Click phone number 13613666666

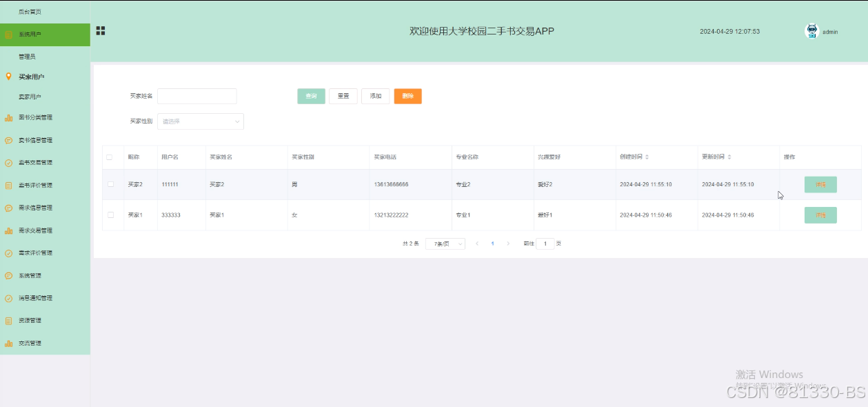(391, 185)
